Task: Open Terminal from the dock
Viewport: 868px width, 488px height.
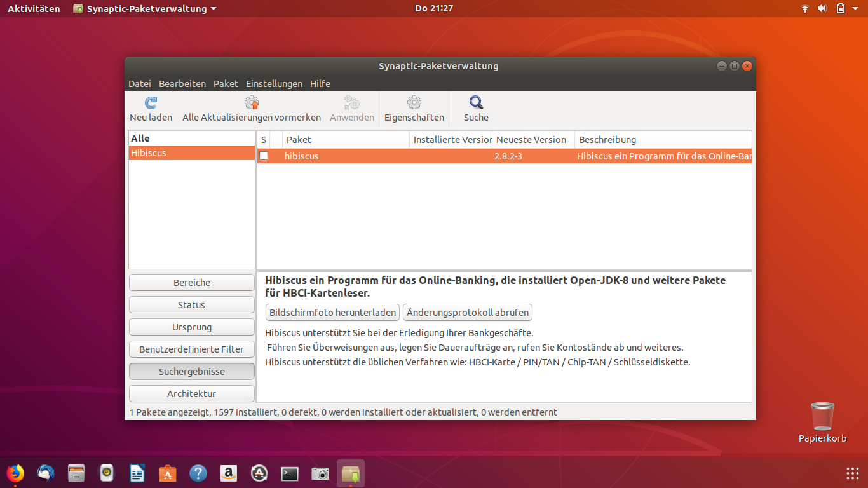Action: 290,473
